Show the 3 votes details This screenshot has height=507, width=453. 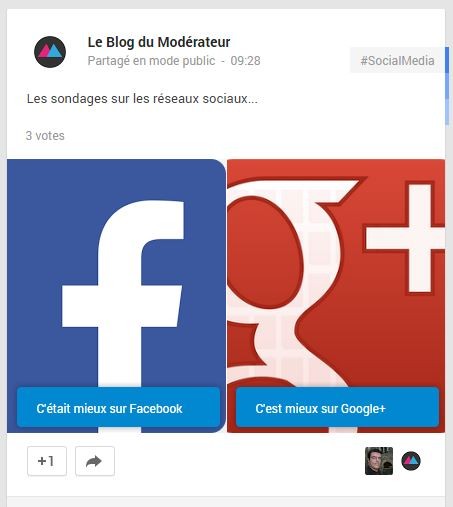click(45, 136)
